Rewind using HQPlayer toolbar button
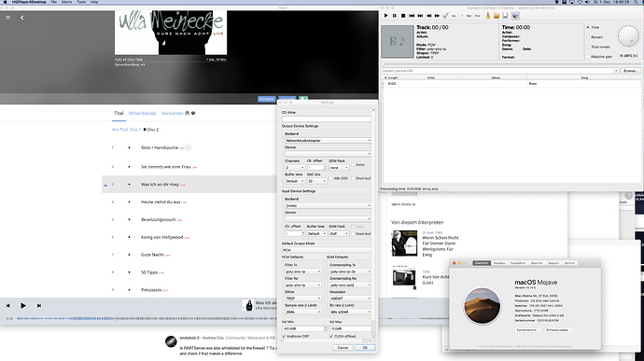 click(428, 16)
